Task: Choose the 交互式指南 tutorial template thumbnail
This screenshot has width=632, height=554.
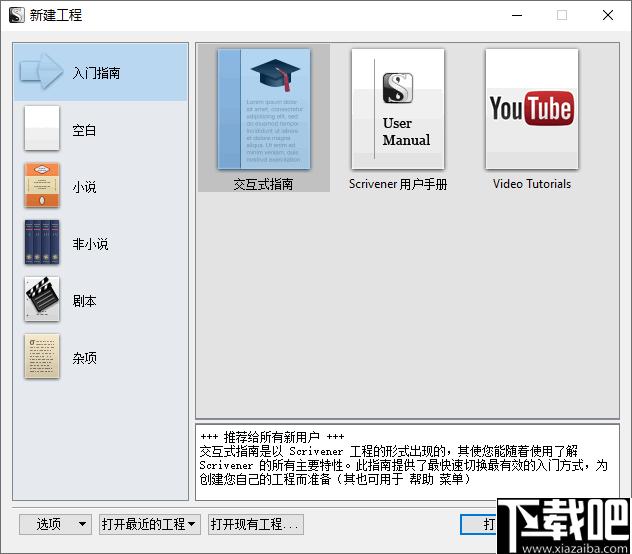Action: tap(264, 109)
